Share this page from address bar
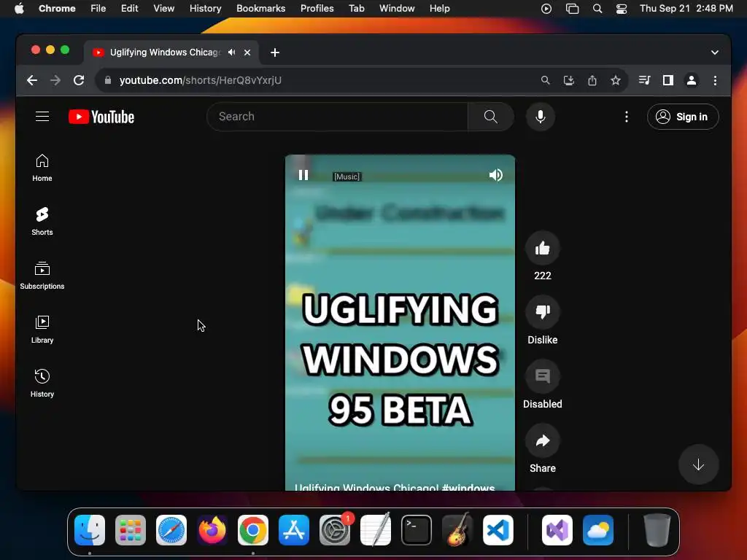This screenshot has width=747, height=560. point(592,80)
